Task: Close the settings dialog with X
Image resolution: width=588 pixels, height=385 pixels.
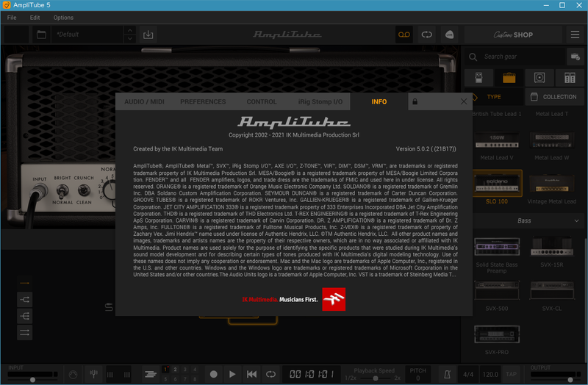Action: click(x=464, y=101)
